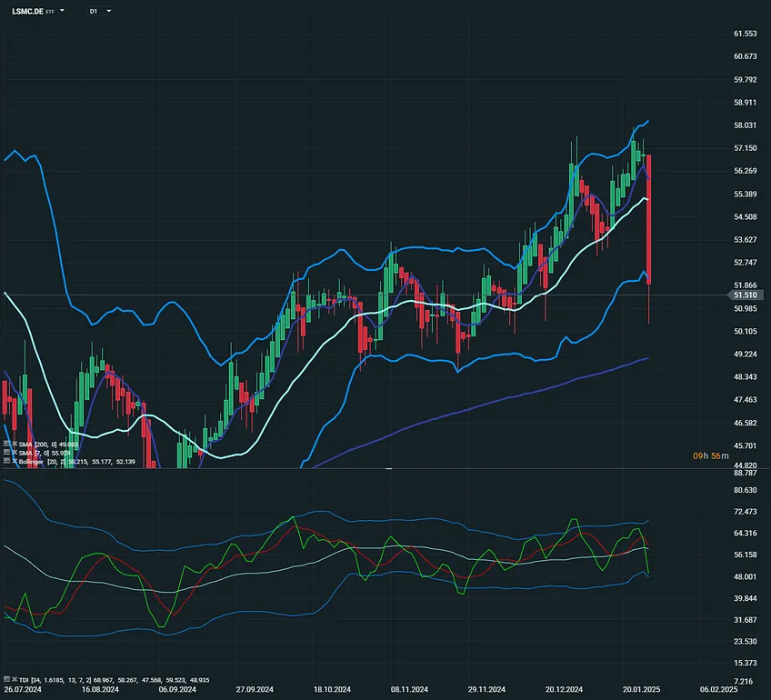Click the candle countdown timer 09h 56m

click(706, 455)
